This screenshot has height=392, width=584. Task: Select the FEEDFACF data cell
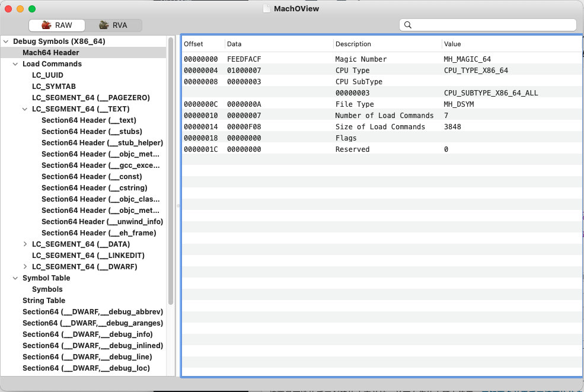click(244, 59)
